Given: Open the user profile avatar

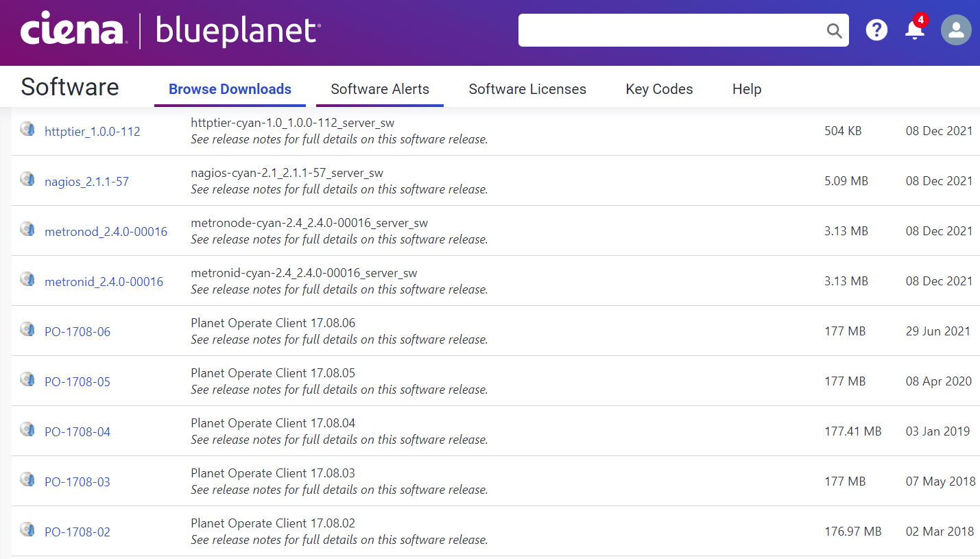Looking at the screenshot, I should [956, 30].
